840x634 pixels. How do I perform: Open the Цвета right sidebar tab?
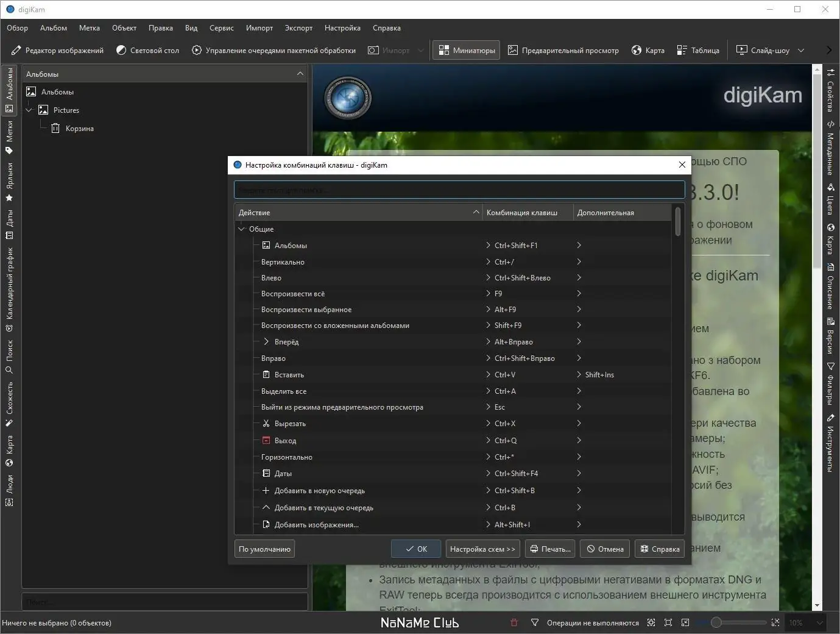tap(830, 200)
